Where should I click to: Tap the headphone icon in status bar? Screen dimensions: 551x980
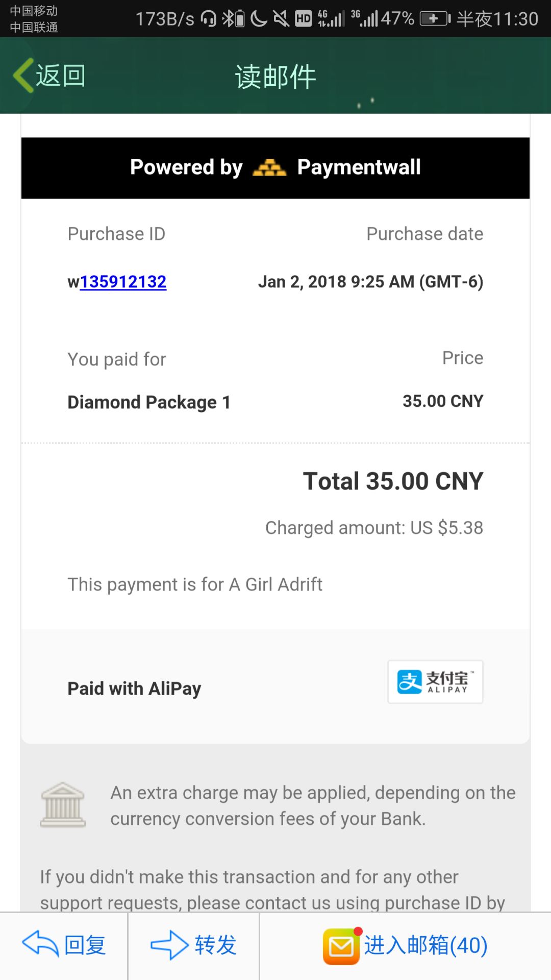(208, 19)
